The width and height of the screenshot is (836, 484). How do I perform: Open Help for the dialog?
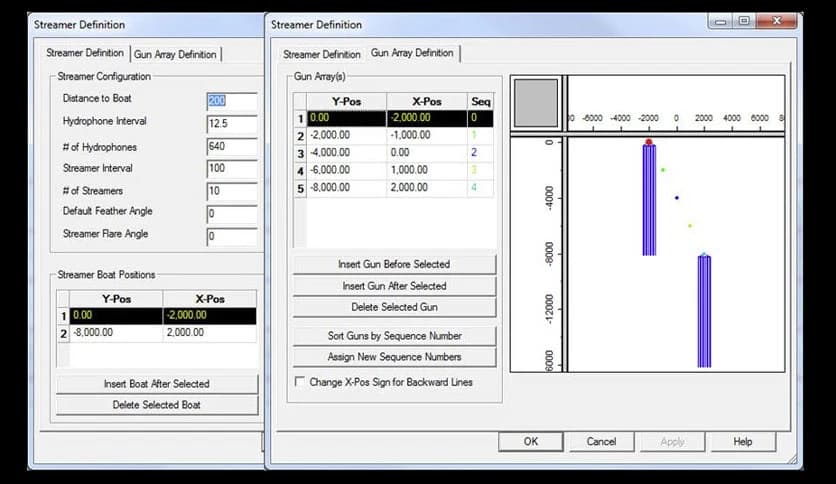743,441
